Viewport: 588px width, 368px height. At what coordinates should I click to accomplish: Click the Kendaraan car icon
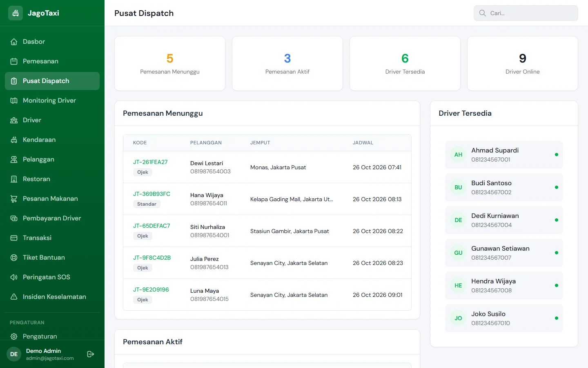point(14,140)
